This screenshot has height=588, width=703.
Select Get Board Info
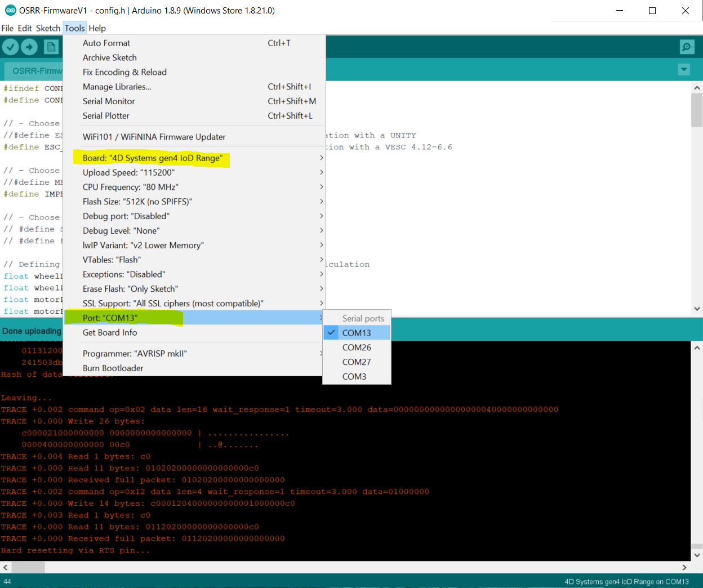tap(194, 332)
